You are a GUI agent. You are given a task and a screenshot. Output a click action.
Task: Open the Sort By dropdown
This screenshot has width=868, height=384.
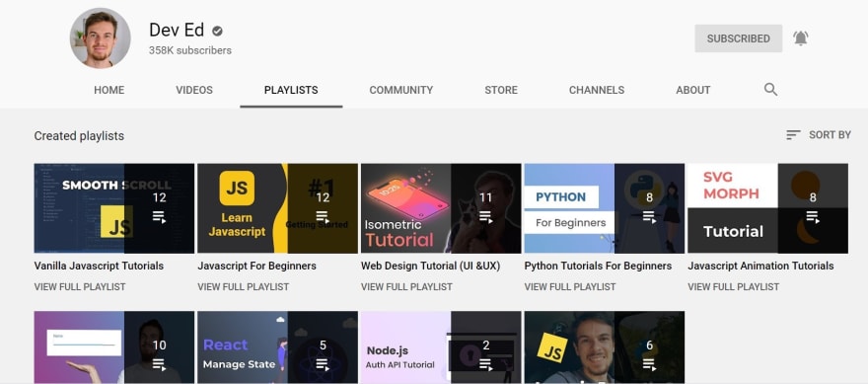(818, 134)
